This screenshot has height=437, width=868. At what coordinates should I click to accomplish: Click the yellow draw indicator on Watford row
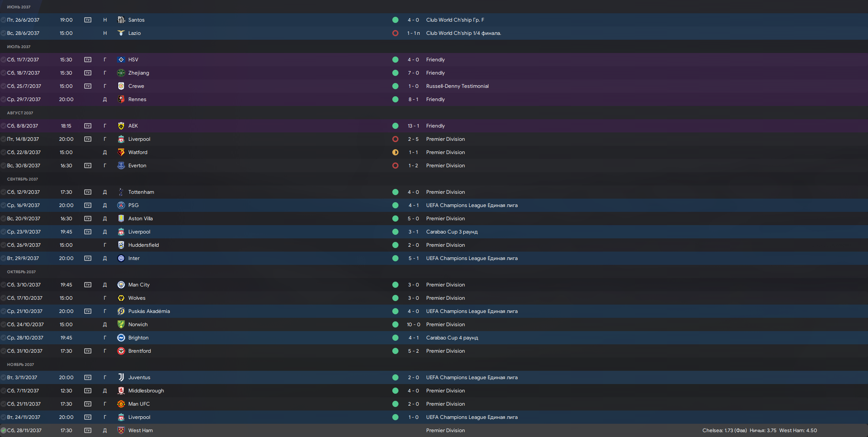click(395, 152)
